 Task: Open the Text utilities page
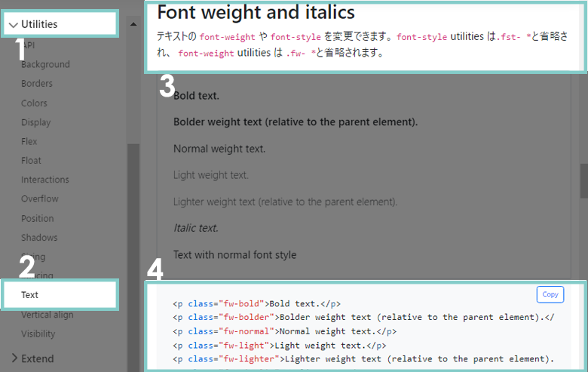(30, 295)
